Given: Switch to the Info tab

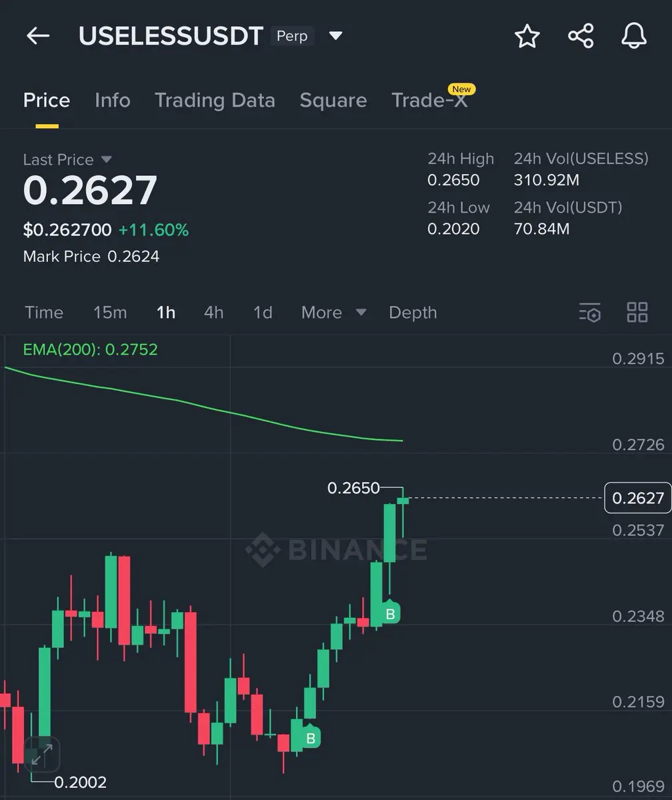Looking at the screenshot, I should 112,100.
